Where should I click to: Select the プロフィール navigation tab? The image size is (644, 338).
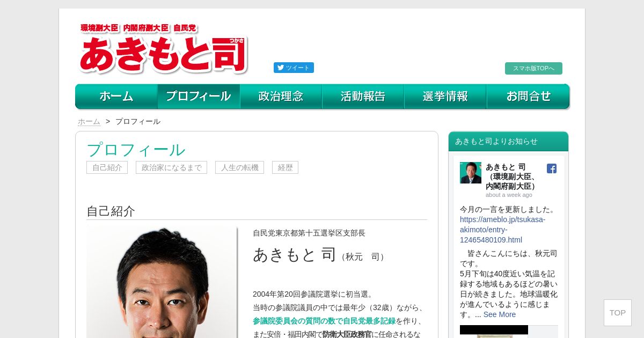tap(199, 97)
